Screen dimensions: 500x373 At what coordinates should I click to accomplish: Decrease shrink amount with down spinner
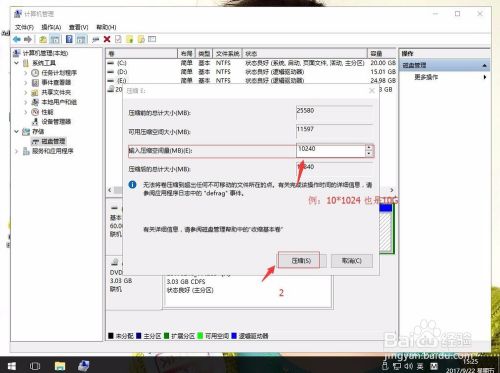pos(369,154)
